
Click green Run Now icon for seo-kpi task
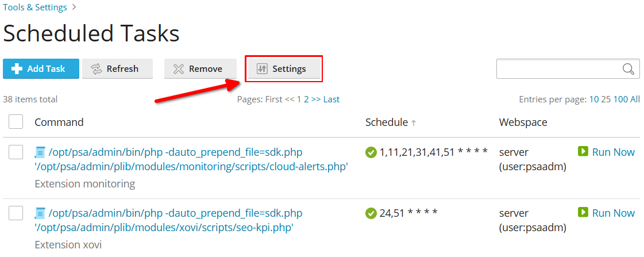click(583, 213)
